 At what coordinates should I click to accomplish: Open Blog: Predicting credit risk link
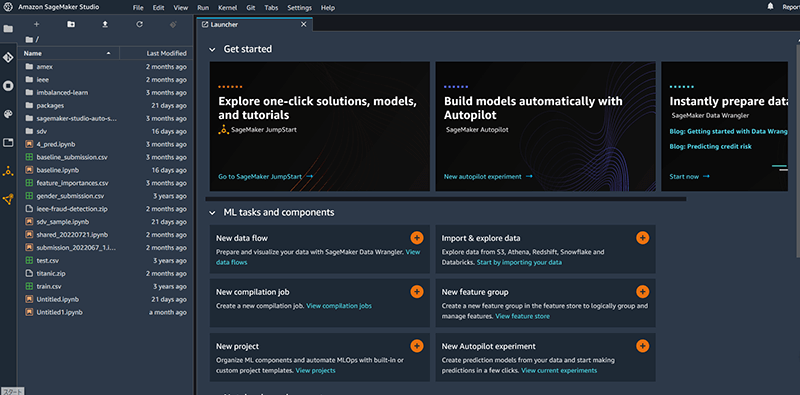pyautogui.click(x=710, y=147)
